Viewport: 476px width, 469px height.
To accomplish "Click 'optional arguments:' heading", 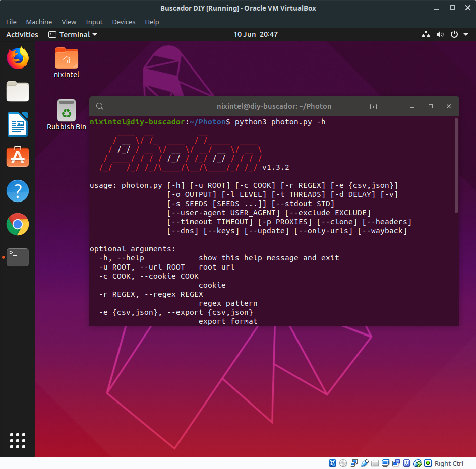I will 132,249.
